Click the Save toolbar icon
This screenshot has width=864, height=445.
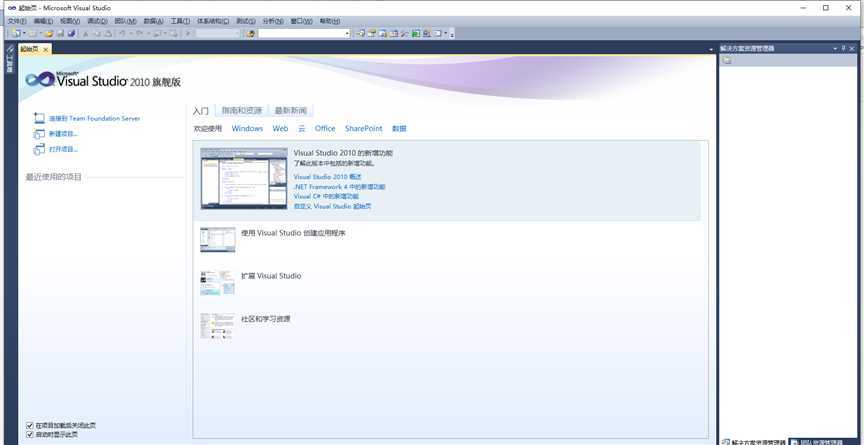(61, 34)
